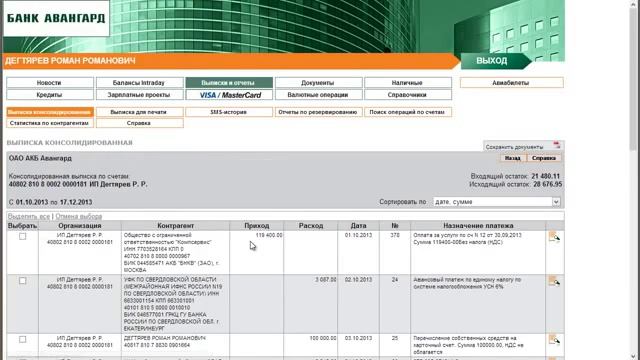Switch to SMS-история tab
This screenshot has width=640, height=360.
point(229,112)
